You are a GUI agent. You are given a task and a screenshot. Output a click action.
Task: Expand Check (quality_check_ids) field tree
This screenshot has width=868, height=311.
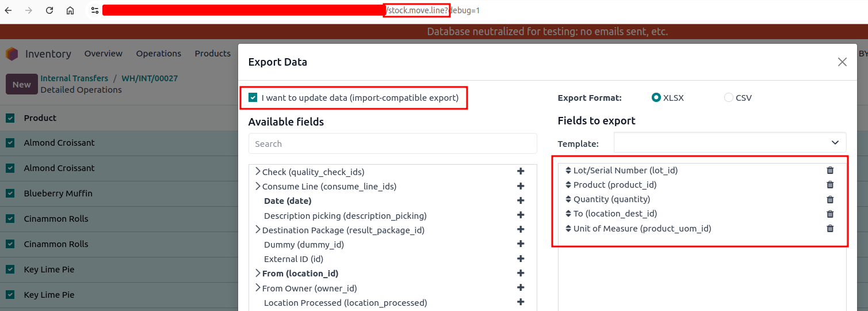pyautogui.click(x=258, y=172)
